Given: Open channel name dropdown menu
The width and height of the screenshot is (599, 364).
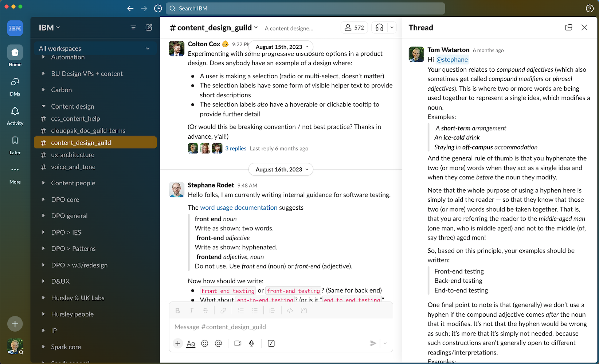Looking at the screenshot, I should pos(214,28).
